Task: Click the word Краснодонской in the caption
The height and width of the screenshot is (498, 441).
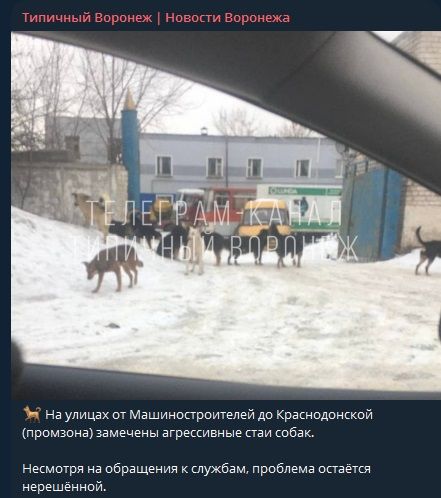Action: pos(324,415)
